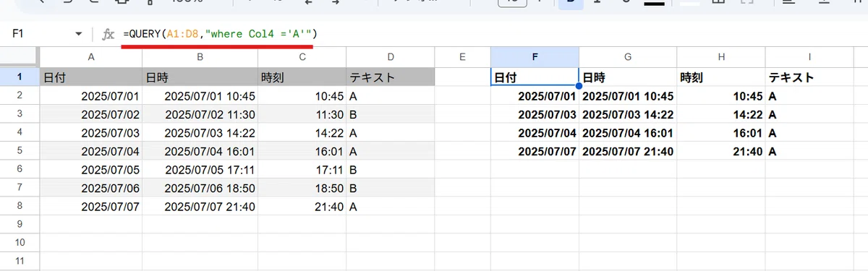The image size is (868, 271).
Task: Select cell G4 with 2025/07/04 16:01
Action: (628, 133)
